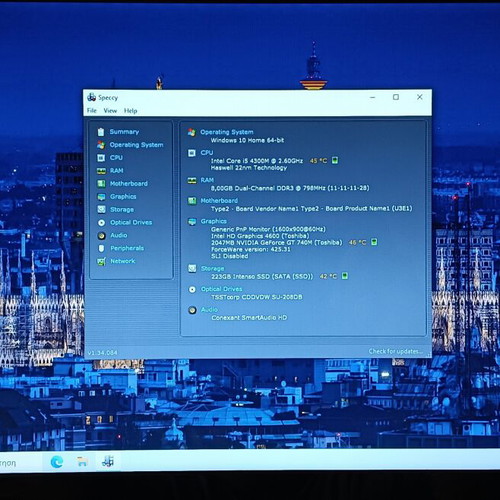Screen dimensions: 500x500
Task: Open the View menu
Action: [110, 111]
